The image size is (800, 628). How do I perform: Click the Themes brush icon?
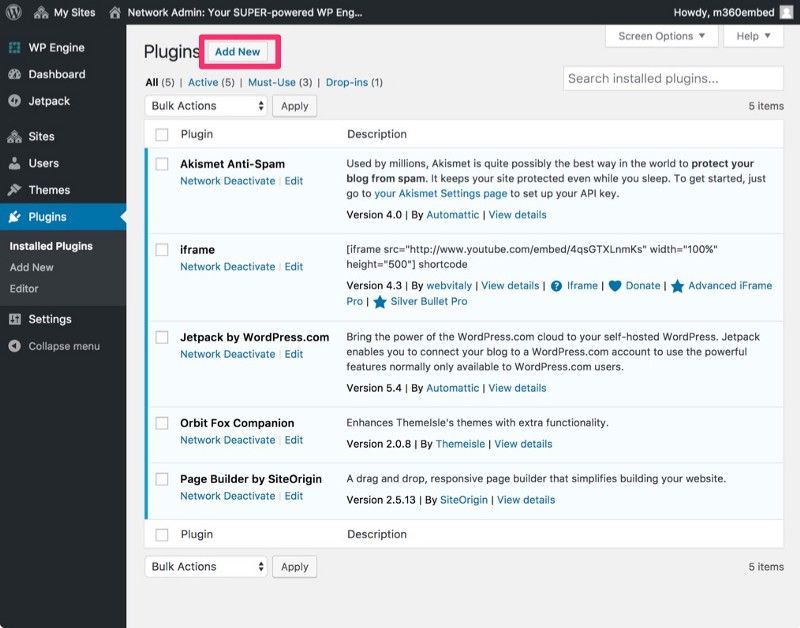point(15,190)
